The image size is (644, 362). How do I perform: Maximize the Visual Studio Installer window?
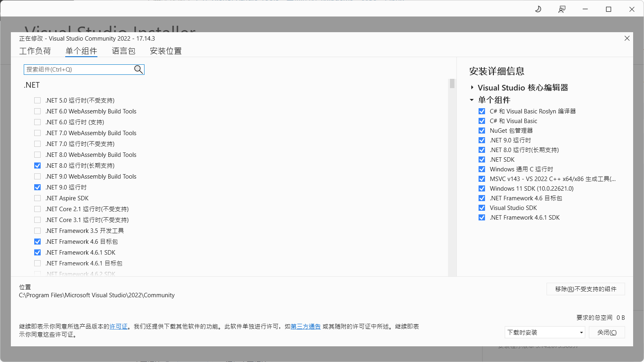(x=609, y=9)
